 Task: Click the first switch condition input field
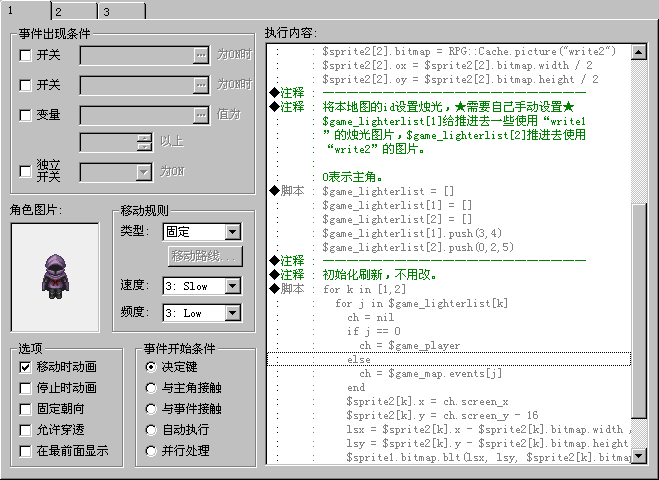pyautogui.click(x=137, y=55)
